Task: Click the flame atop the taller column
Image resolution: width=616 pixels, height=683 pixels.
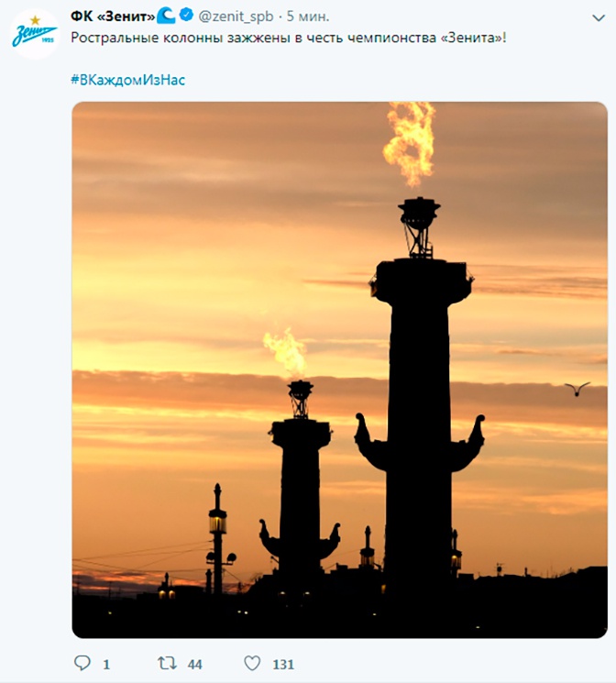Action: click(410, 144)
